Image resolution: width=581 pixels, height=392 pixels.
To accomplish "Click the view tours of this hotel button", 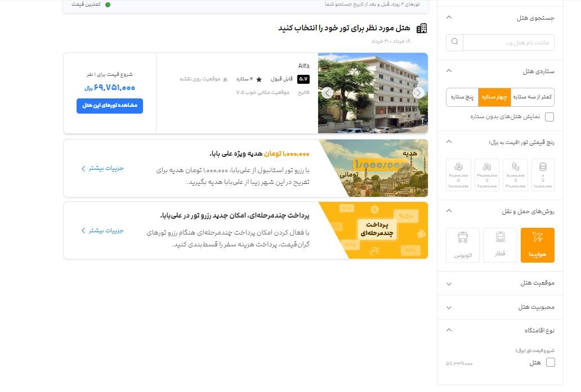I will pyautogui.click(x=110, y=106).
